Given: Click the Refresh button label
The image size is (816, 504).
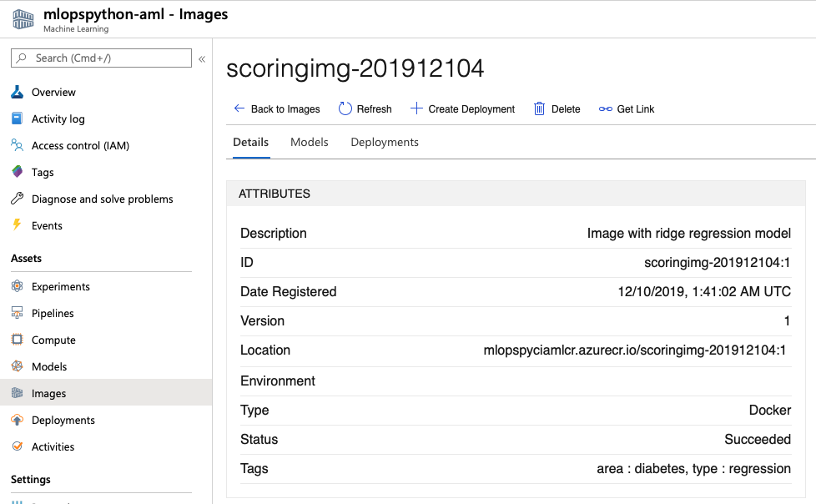Looking at the screenshot, I should point(374,108).
